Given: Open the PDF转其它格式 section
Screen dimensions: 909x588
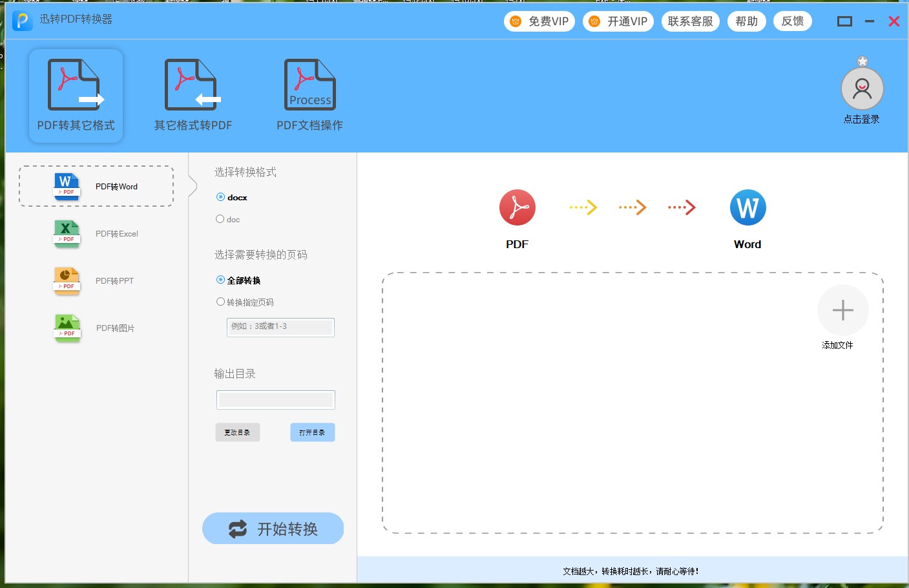Looking at the screenshot, I should point(76,96).
